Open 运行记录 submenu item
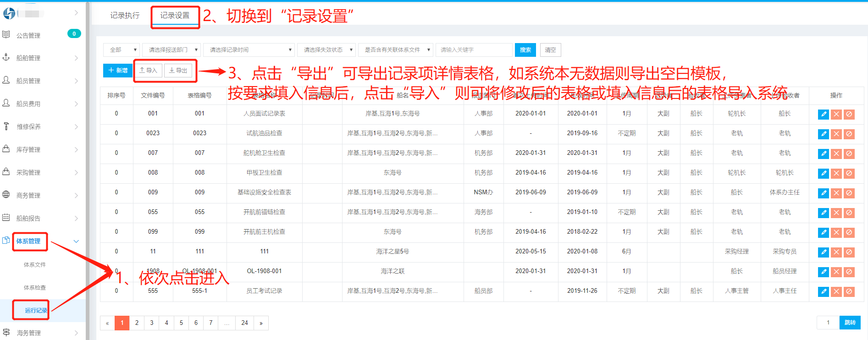 [x=36, y=310]
